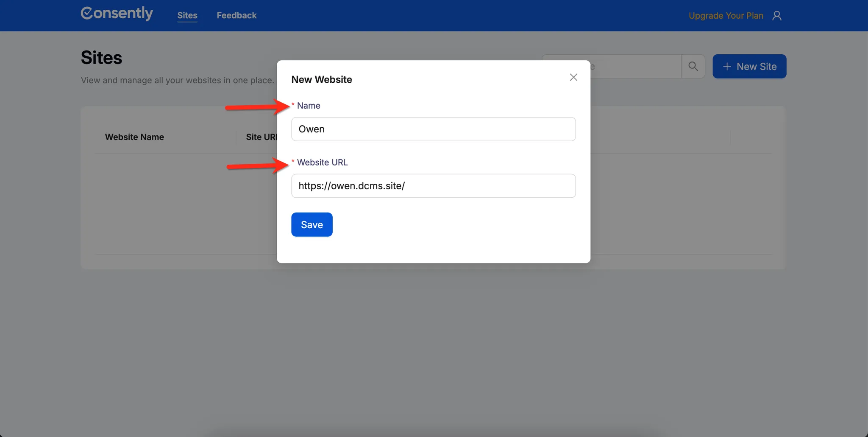Select the Site URL column header
Screen dimensions: 868x437
click(x=261, y=137)
